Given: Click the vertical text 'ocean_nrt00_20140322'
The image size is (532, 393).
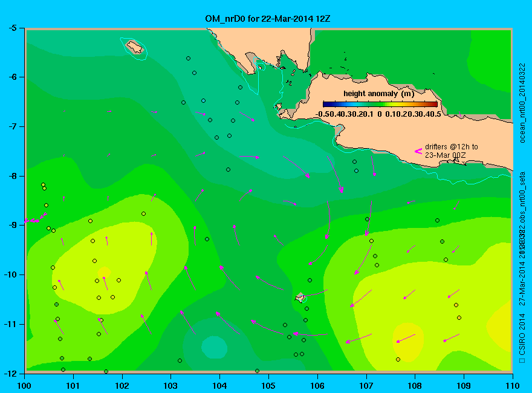Looking at the screenshot, I should pyautogui.click(x=522, y=103).
